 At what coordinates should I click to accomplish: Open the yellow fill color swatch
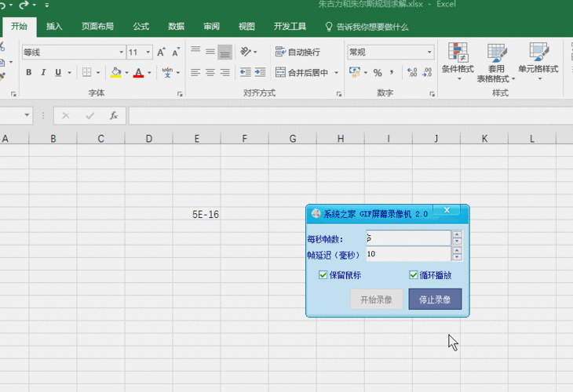coord(115,73)
